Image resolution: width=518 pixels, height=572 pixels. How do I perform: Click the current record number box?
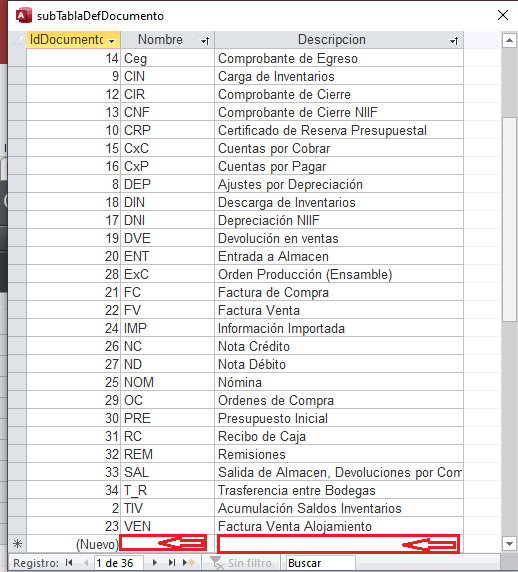tap(119, 563)
